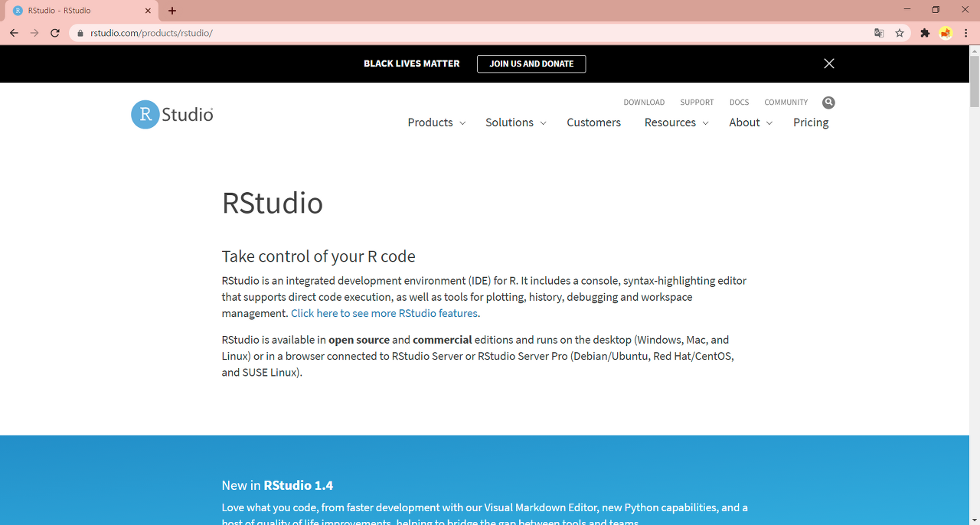Click the padlock site info icon

(80, 33)
